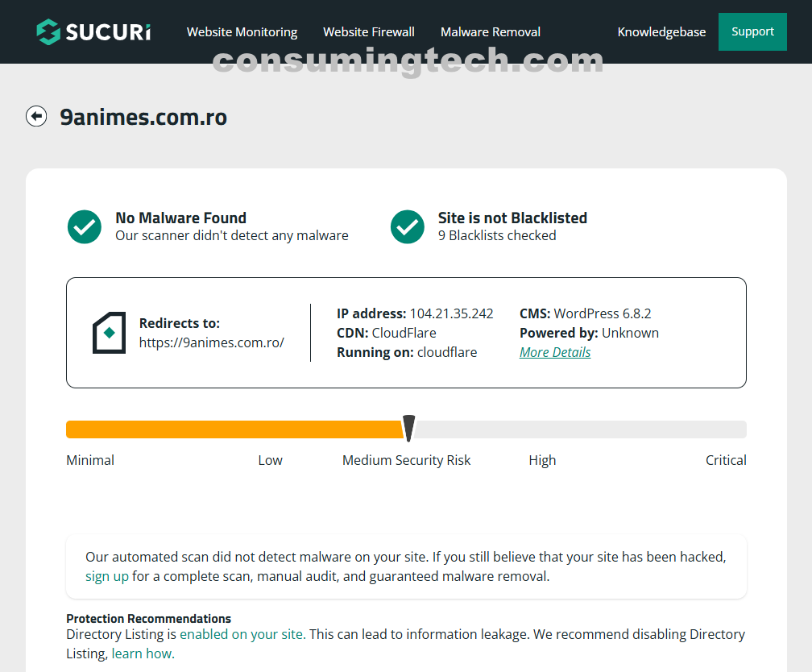This screenshot has width=812, height=672.
Task: Go to the Malware Removal page
Action: click(x=490, y=32)
